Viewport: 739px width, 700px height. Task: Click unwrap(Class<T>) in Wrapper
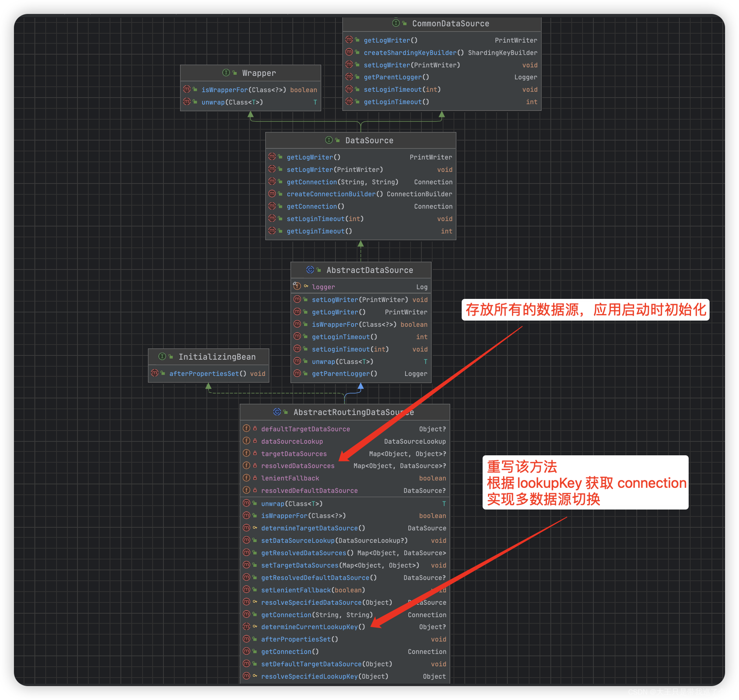(232, 102)
